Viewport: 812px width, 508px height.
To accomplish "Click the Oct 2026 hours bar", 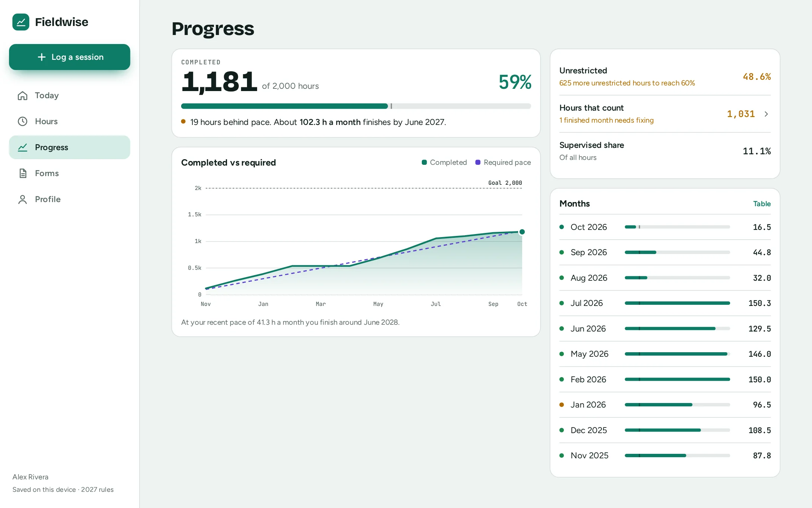I will (677, 227).
